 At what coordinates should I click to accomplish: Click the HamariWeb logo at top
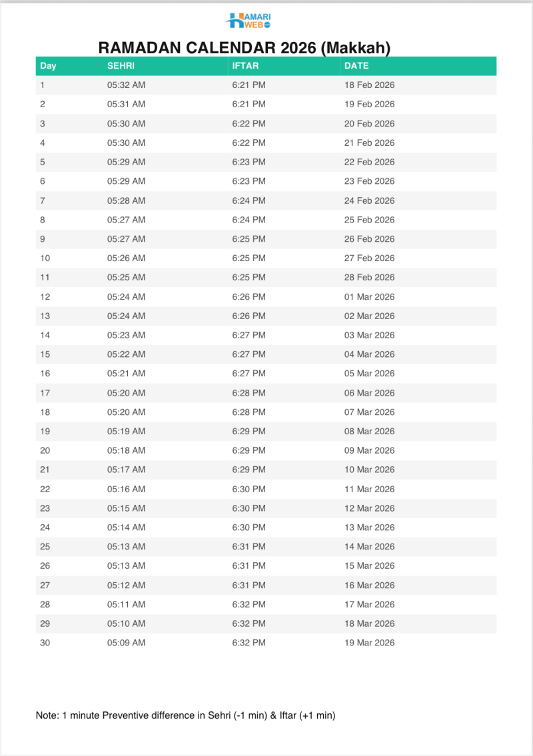[248, 20]
